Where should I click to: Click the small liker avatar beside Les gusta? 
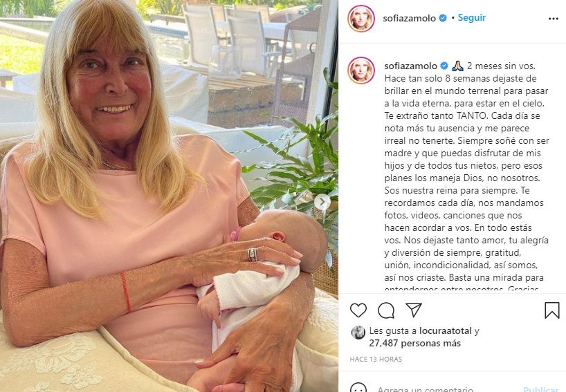358,333
